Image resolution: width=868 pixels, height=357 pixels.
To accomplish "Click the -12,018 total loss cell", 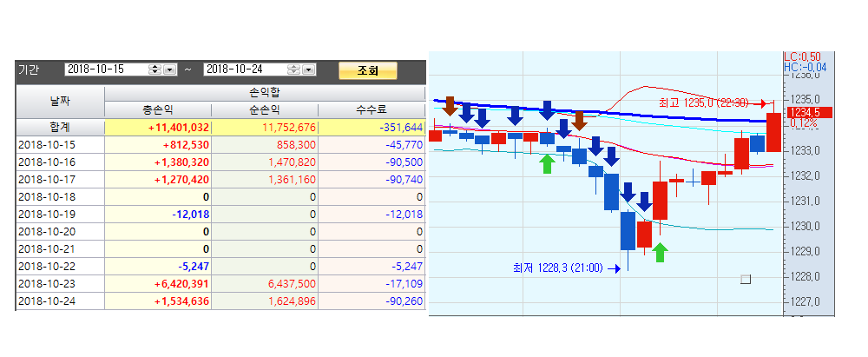I will point(158,214).
